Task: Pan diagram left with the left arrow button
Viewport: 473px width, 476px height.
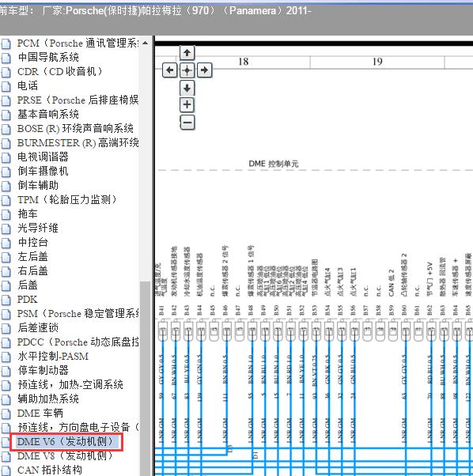Action: coord(169,70)
